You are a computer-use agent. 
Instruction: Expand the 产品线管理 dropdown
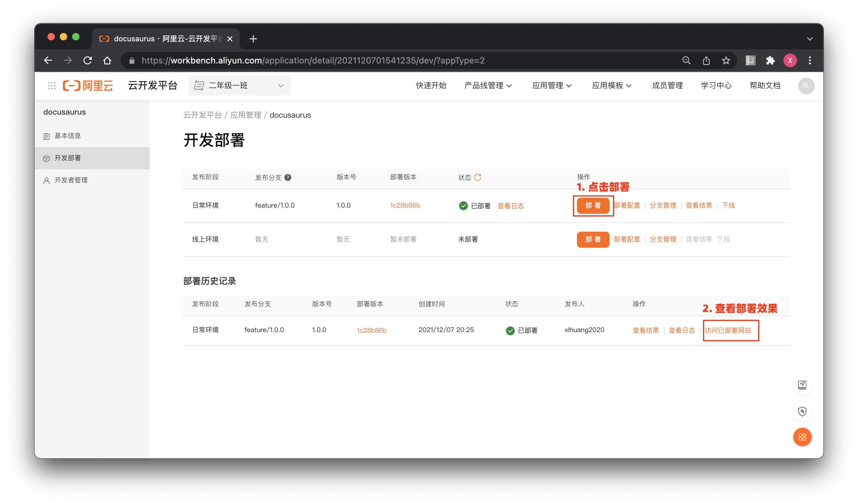tap(488, 85)
